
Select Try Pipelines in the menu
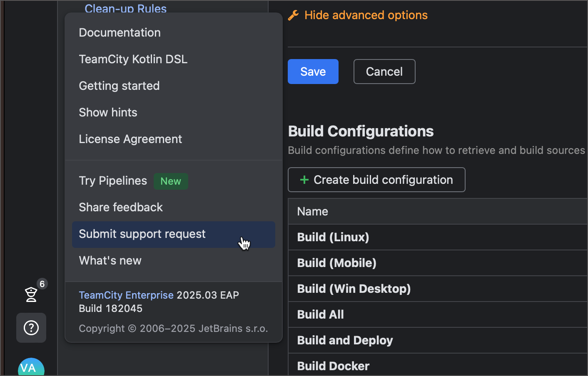[113, 181]
